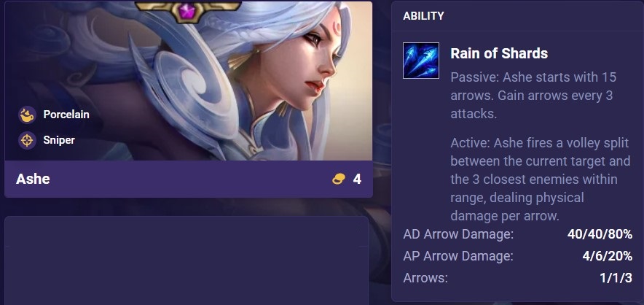Screen dimensions: 644x305
Task: Click the ABILITY panel header
Action: coord(423,16)
